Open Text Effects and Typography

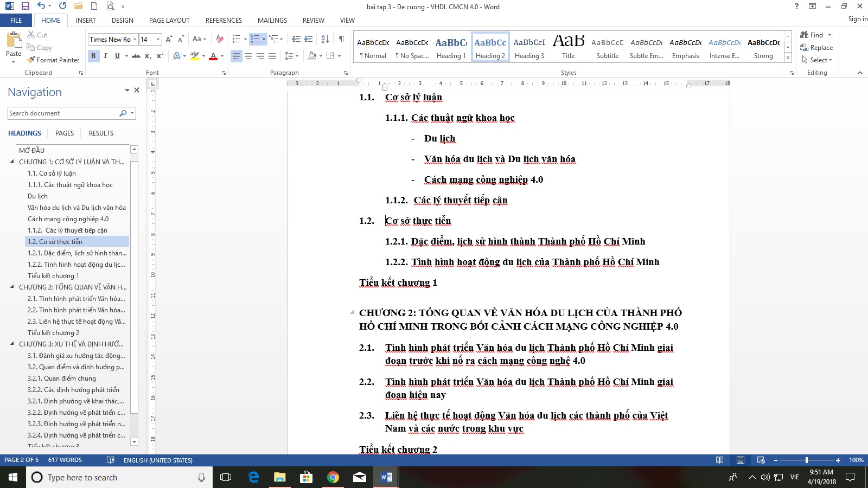(x=177, y=56)
